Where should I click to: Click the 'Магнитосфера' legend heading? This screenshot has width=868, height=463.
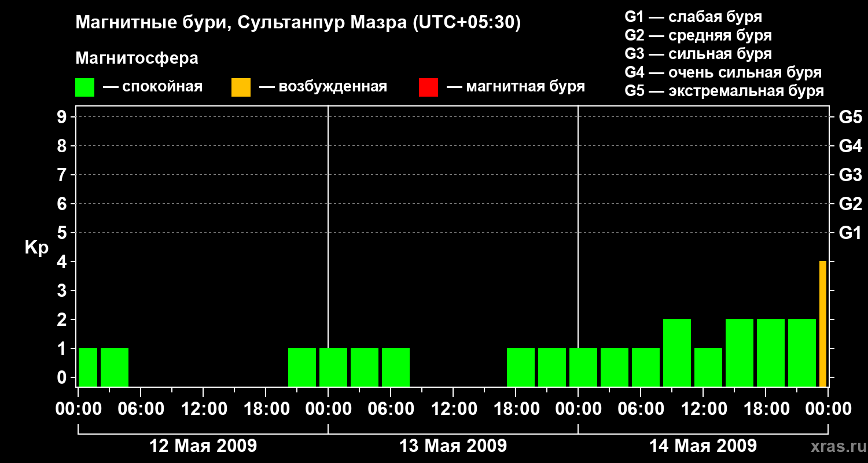[x=137, y=58]
